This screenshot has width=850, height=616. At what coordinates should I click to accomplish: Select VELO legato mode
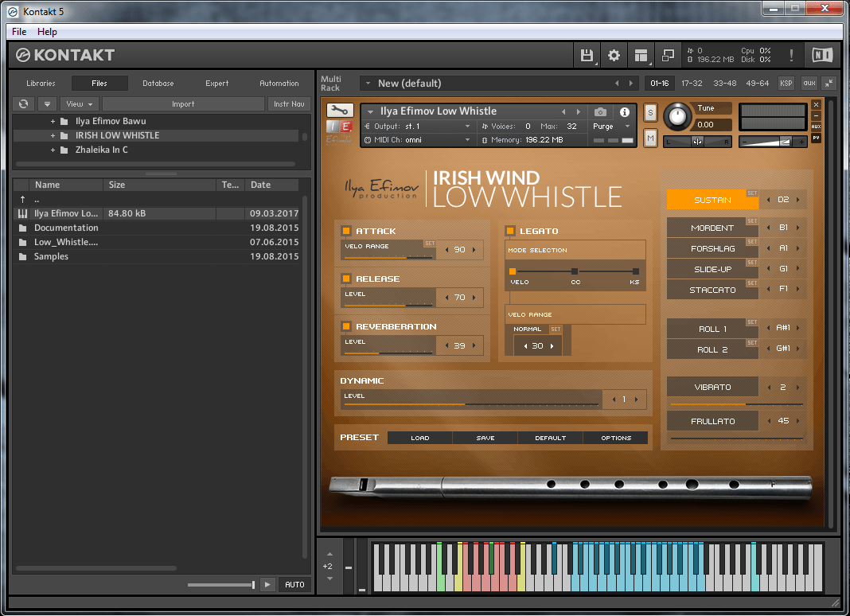(513, 271)
